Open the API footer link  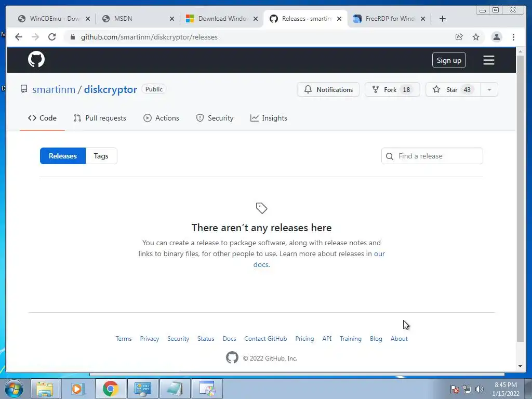[x=327, y=339]
